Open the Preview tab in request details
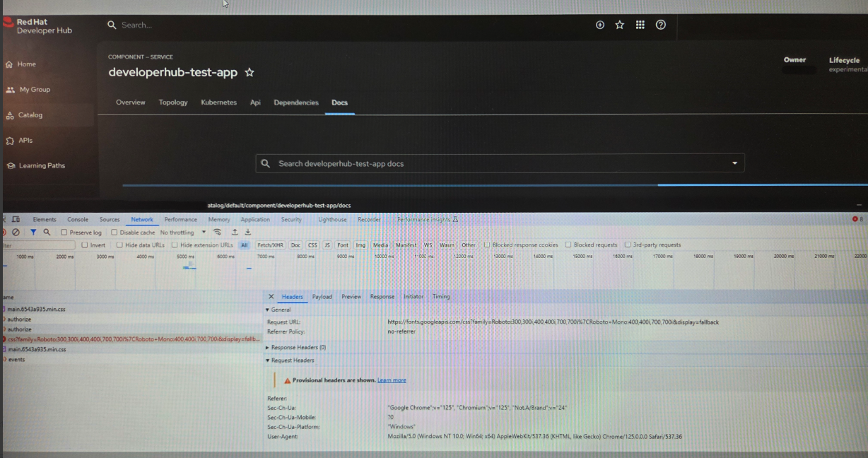The width and height of the screenshot is (868, 458). [x=351, y=297]
